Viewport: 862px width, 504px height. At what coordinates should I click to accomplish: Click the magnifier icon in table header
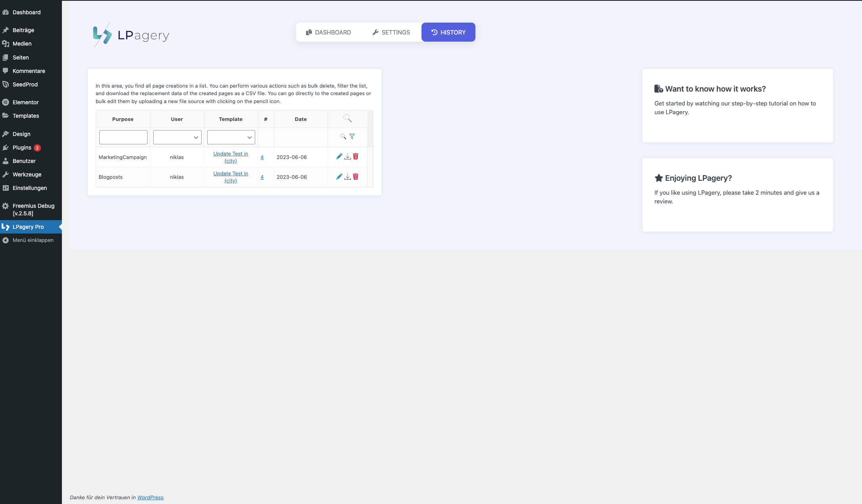tap(347, 118)
